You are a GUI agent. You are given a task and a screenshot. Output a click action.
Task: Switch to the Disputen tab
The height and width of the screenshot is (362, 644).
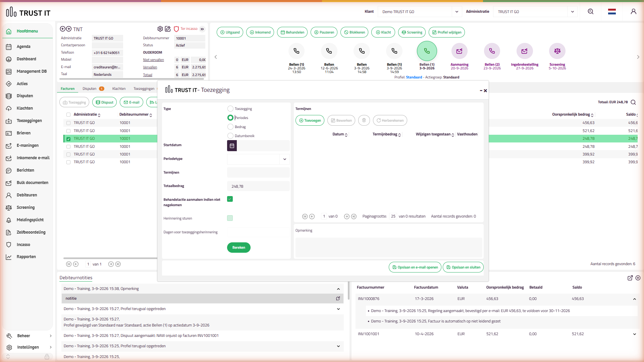(x=90, y=89)
